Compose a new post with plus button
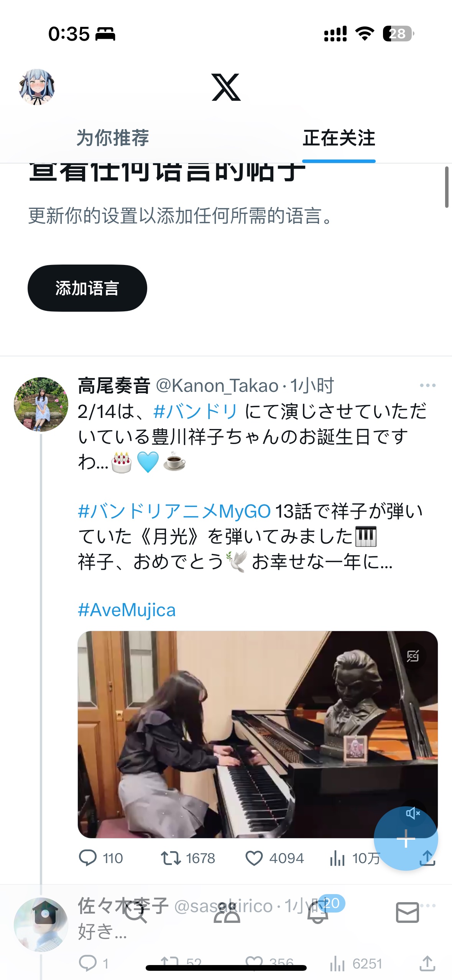This screenshot has width=452, height=980. tap(406, 839)
